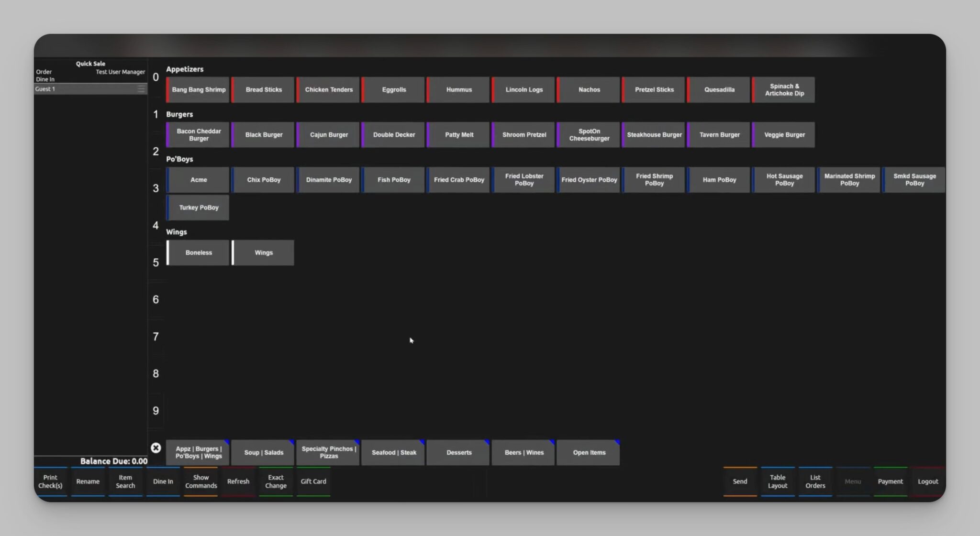Select Boneless wings
Viewport: 980px width, 536px height.
click(x=198, y=252)
